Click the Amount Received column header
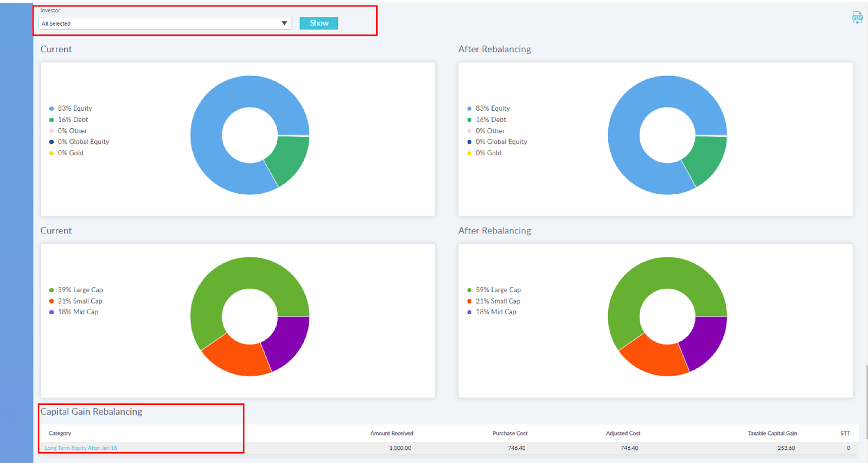 [392, 433]
